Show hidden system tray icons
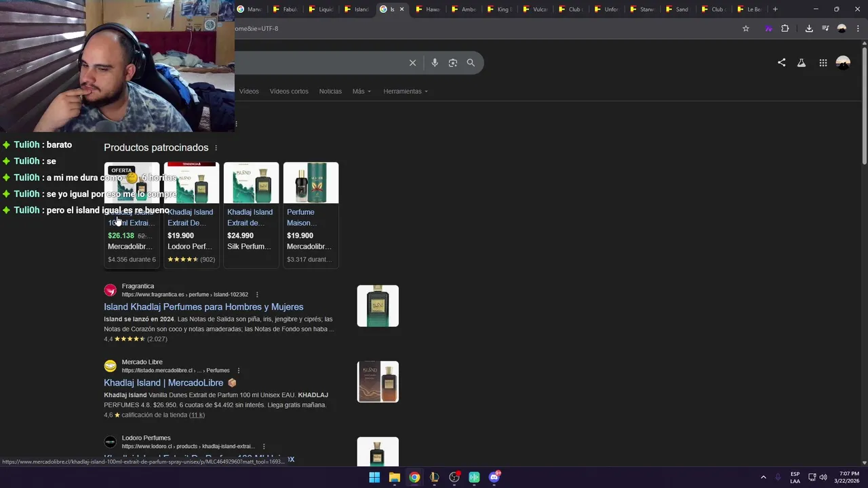This screenshot has width=868, height=488. 763,477
